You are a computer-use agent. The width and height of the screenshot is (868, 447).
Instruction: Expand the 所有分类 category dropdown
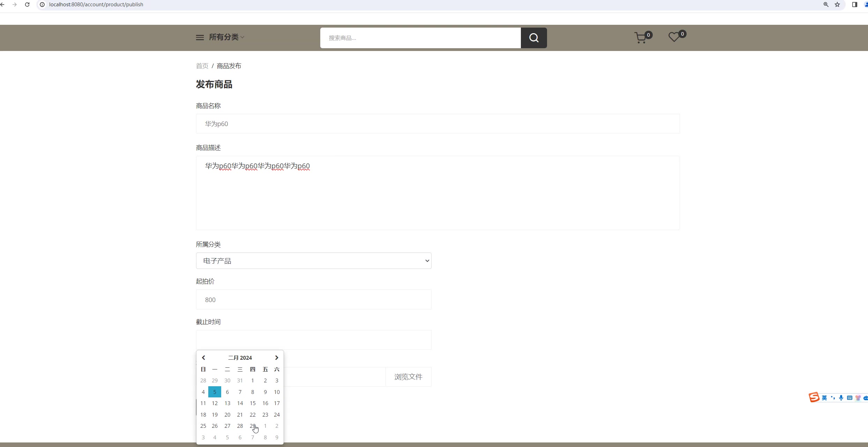(x=227, y=37)
